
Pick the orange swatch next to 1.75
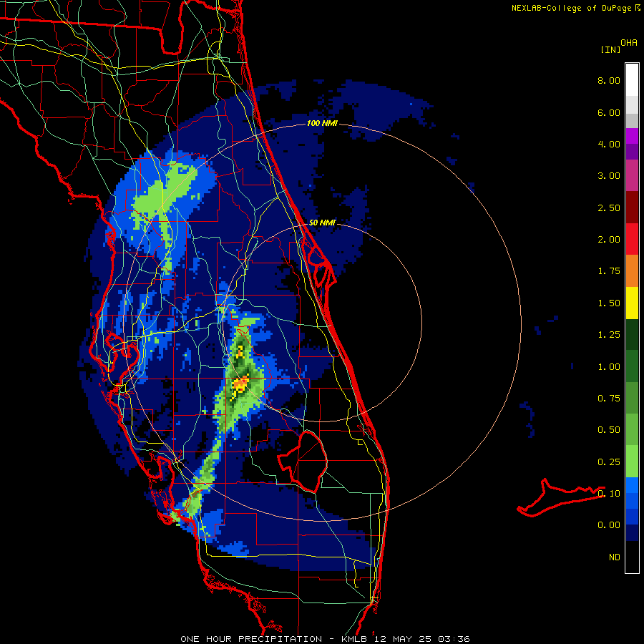(632, 270)
